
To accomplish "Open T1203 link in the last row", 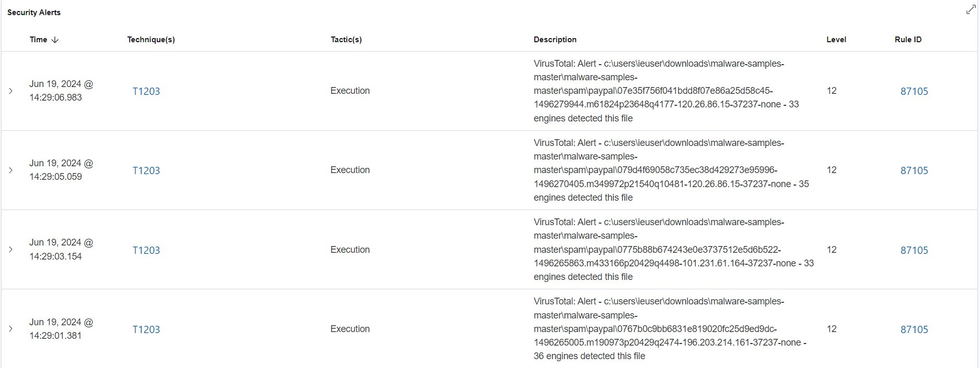I will [146, 329].
